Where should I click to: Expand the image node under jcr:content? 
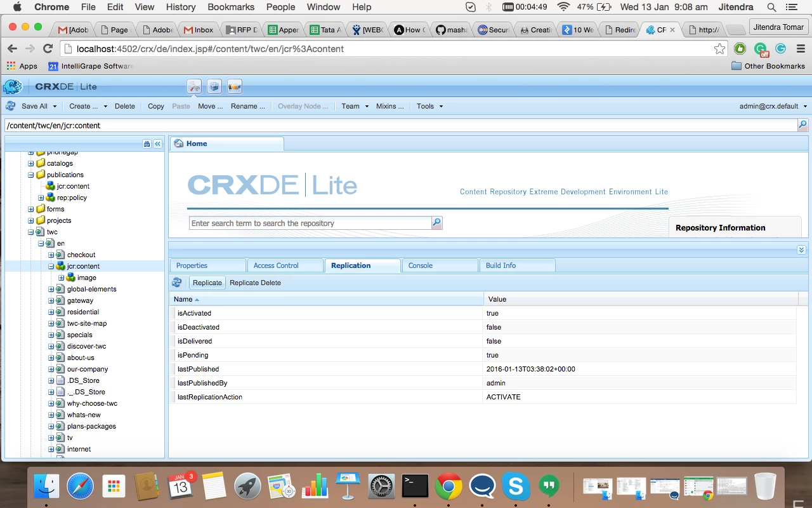click(62, 277)
